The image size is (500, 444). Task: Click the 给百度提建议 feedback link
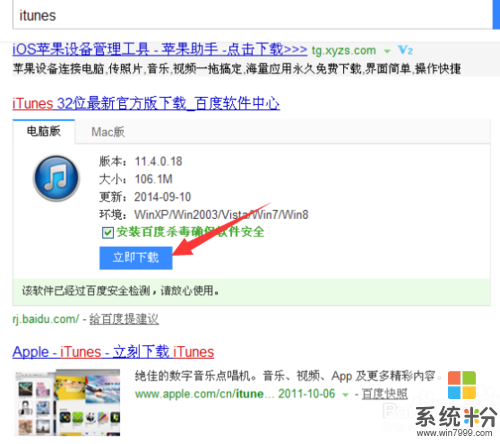pyautogui.click(x=124, y=319)
